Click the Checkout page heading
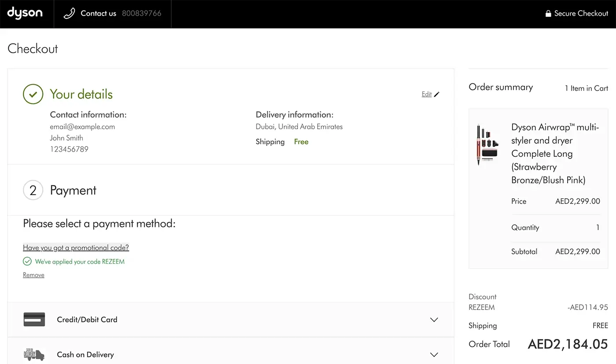Screen dimensions: 616x364 pos(33,49)
